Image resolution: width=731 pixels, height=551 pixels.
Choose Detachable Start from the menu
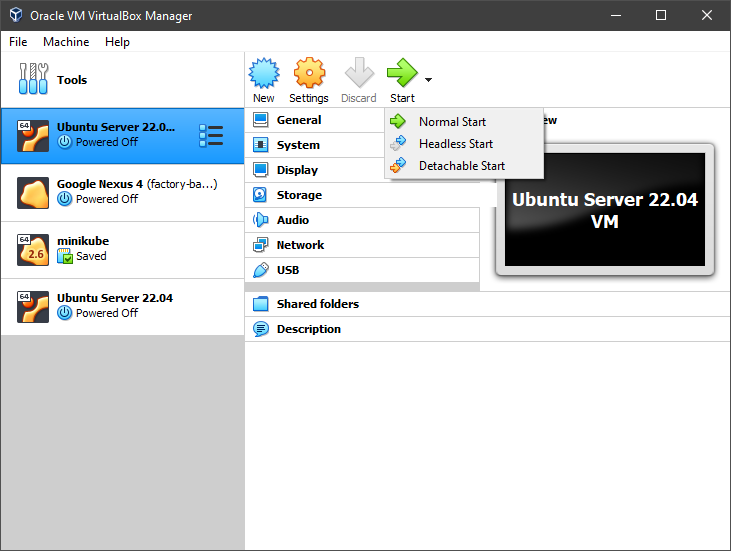click(x=464, y=165)
